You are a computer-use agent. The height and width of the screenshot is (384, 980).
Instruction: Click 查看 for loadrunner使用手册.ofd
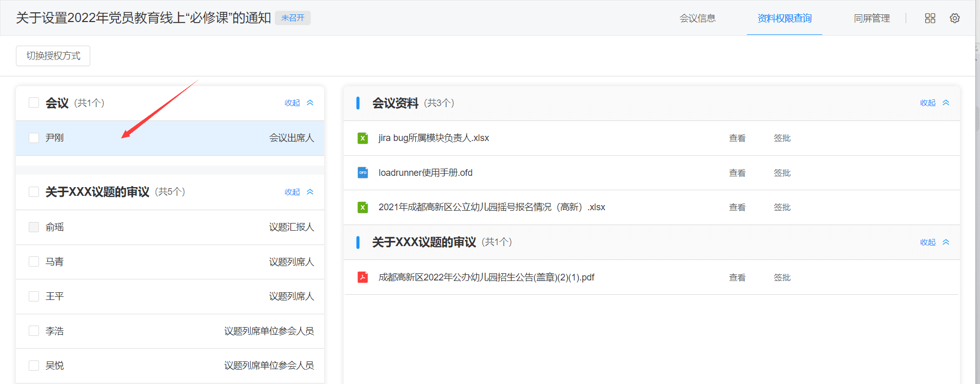click(737, 173)
